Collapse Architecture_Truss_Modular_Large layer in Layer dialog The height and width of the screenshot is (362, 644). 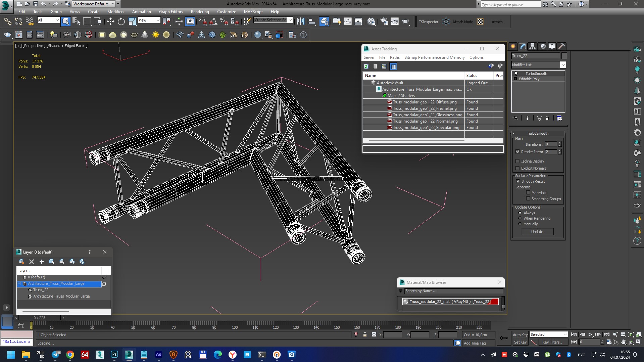(19, 284)
